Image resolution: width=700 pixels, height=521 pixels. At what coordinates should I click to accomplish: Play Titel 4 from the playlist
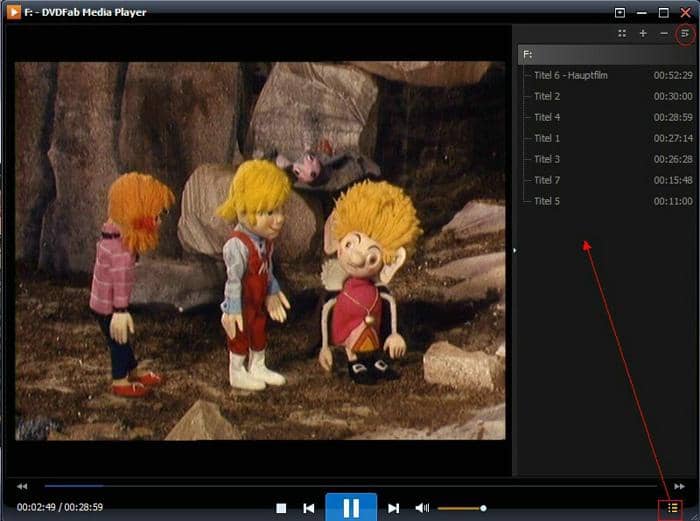(608, 117)
